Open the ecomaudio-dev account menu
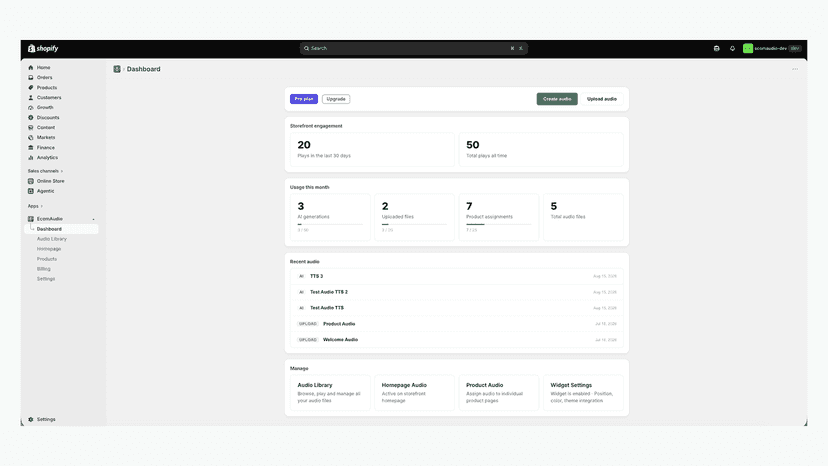Viewport: 828px width, 466px height. (x=772, y=48)
